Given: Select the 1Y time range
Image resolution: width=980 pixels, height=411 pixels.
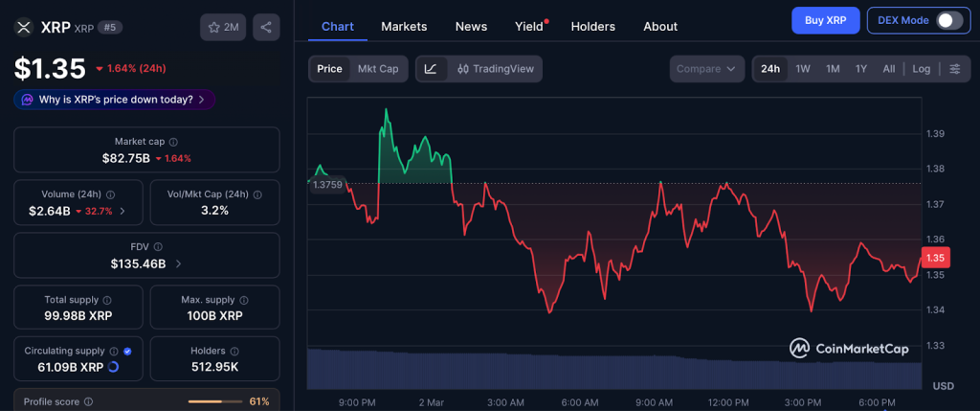Looking at the screenshot, I should coord(861,69).
